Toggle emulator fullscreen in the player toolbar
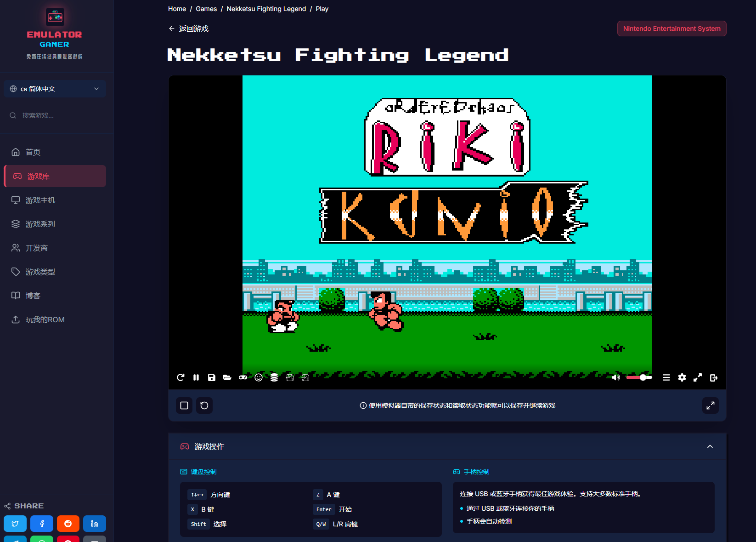This screenshot has height=542, width=756. coord(698,377)
